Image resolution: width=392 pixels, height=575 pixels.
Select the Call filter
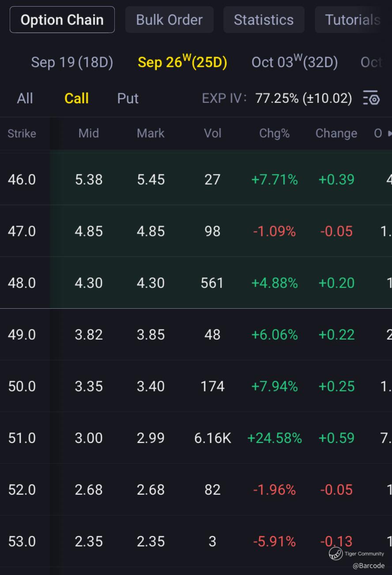click(76, 98)
